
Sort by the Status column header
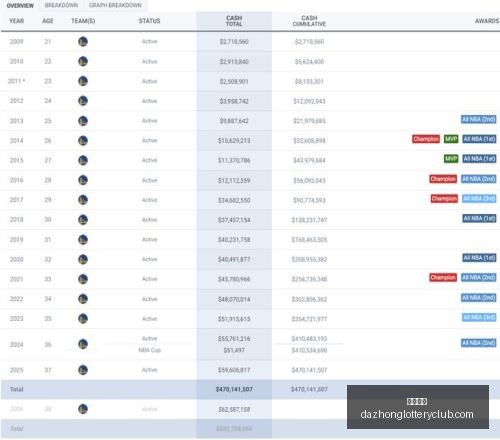tap(149, 21)
